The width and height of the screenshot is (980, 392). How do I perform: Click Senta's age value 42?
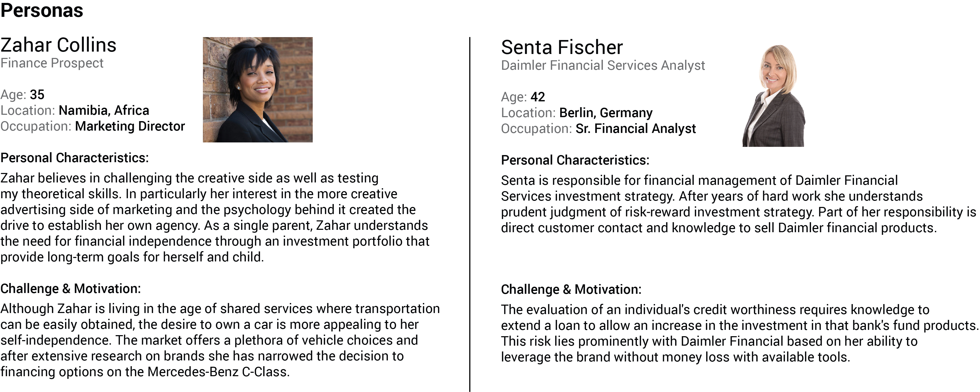point(538,97)
